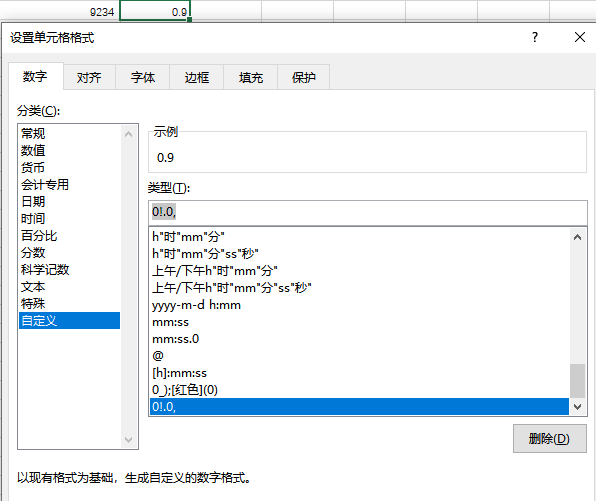Viewport: 596px width, 501px height.
Task: Open the 边框 tab
Action: click(197, 78)
